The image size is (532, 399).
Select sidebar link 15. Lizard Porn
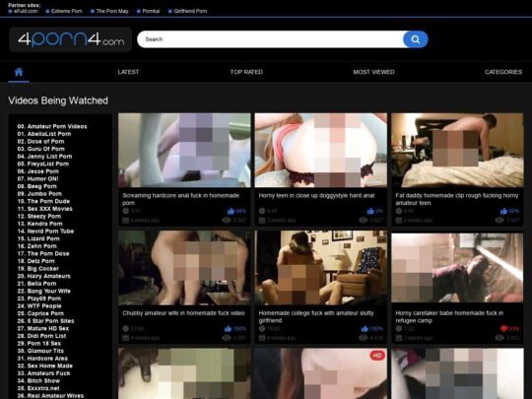(x=38, y=238)
